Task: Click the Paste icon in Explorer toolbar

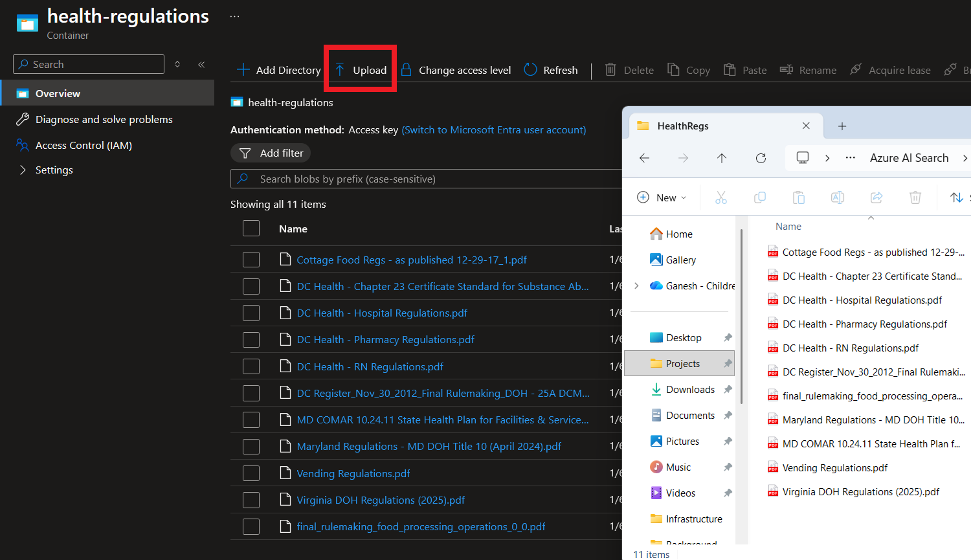Action: [799, 197]
